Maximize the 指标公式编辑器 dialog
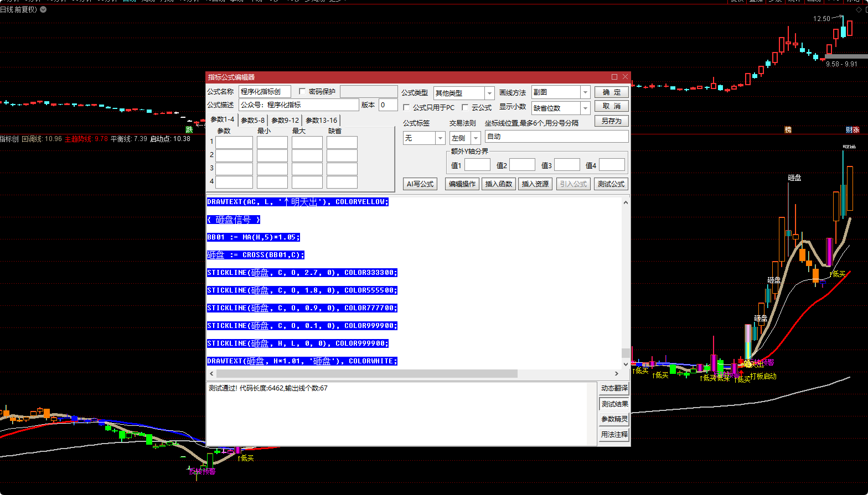Screen dimensions: 868x495 (614, 77)
